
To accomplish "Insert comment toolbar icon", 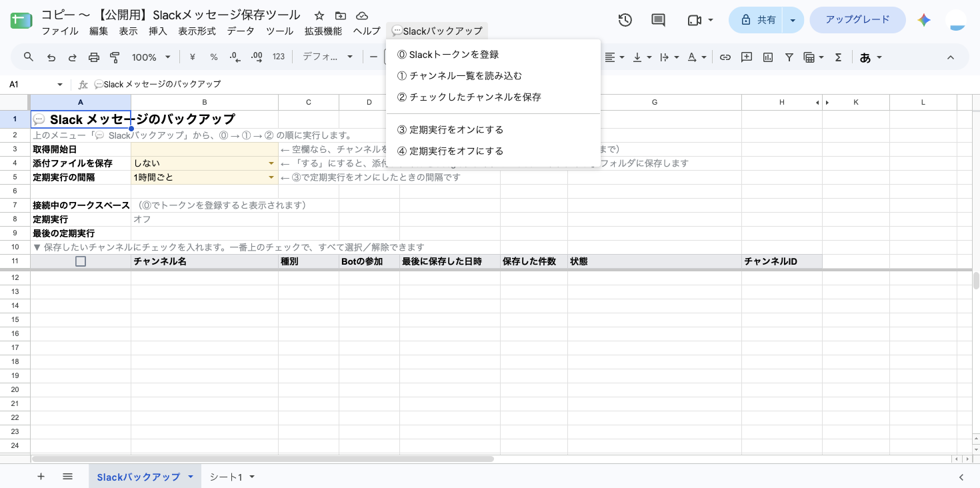I will [x=747, y=57].
